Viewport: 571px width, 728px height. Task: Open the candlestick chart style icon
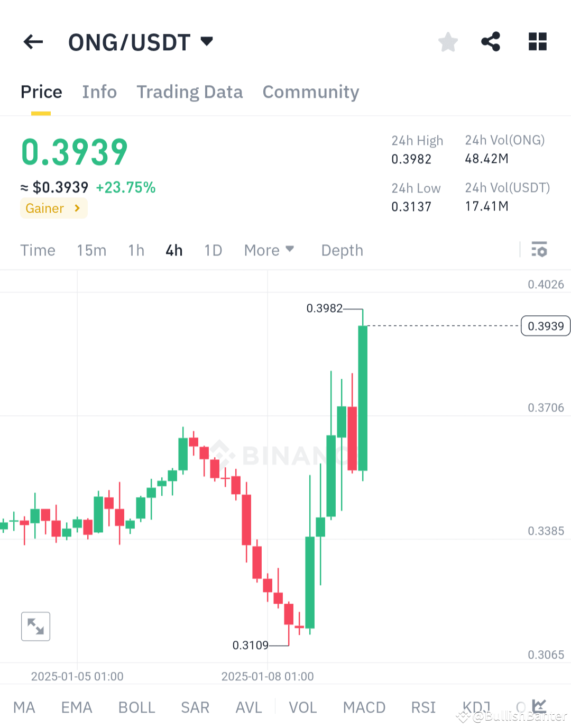[538, 706]
